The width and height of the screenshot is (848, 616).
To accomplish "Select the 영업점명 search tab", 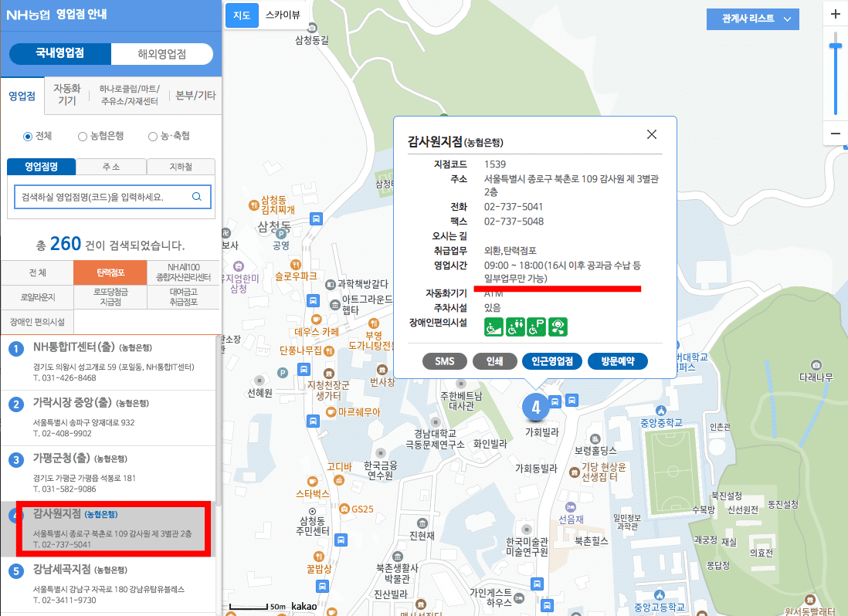I will tap(41, 167).
